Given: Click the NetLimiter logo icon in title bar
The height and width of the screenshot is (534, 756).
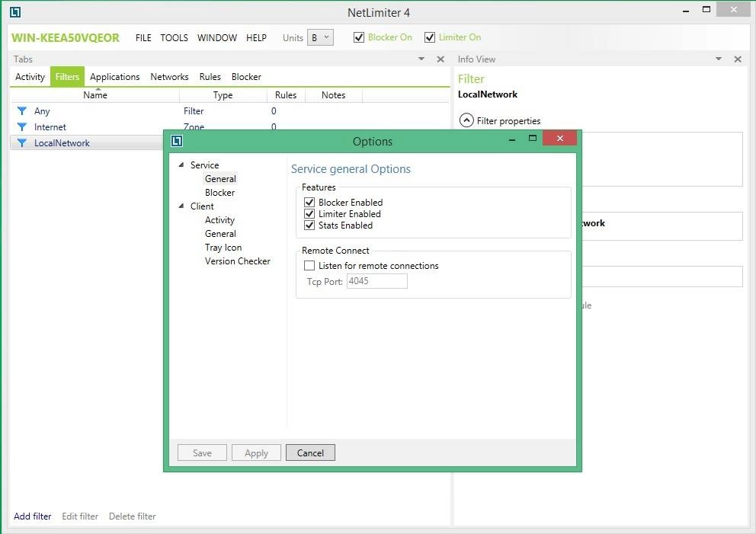Looking at the screenshot, I should 15,12.
